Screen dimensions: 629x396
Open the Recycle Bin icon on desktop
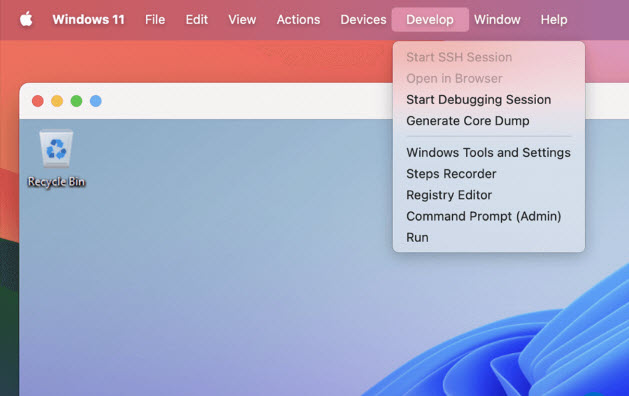56,158
